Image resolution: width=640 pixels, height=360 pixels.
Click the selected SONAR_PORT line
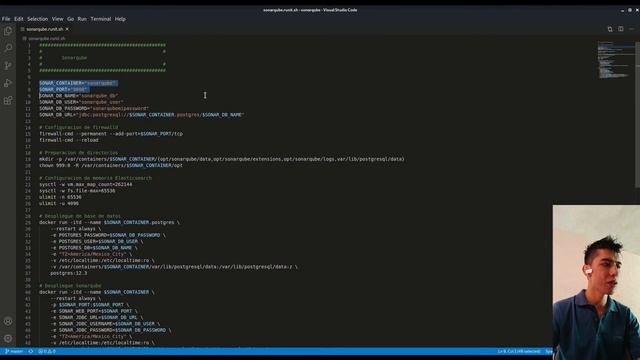tap(64, 89)
